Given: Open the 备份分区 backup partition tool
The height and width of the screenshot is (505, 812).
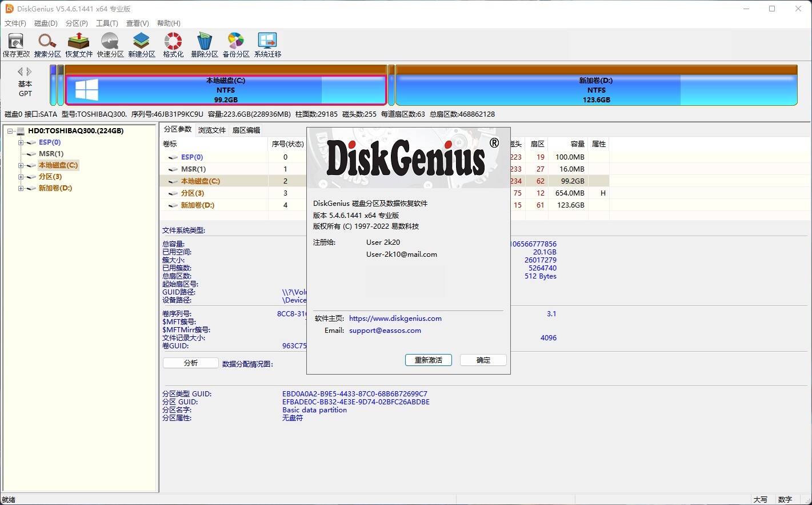Looking at the screenshot, I should (236, 45).
